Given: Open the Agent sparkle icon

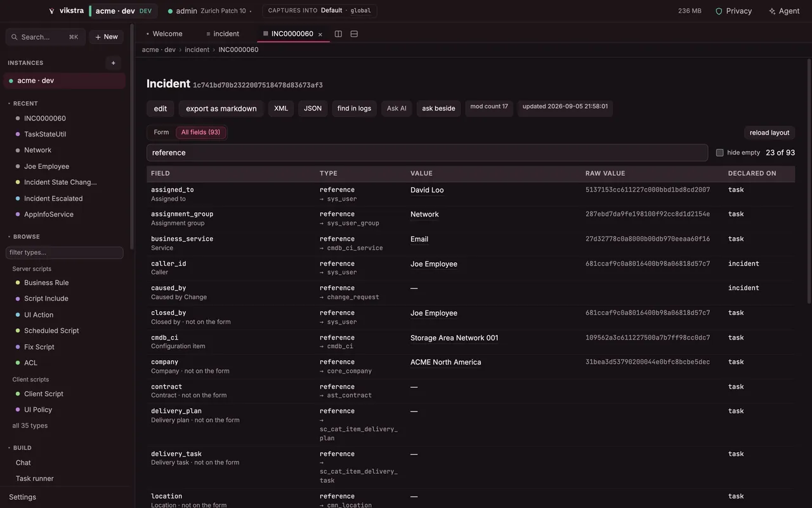Looking at the screenshot, I should [x=772, y=11].
